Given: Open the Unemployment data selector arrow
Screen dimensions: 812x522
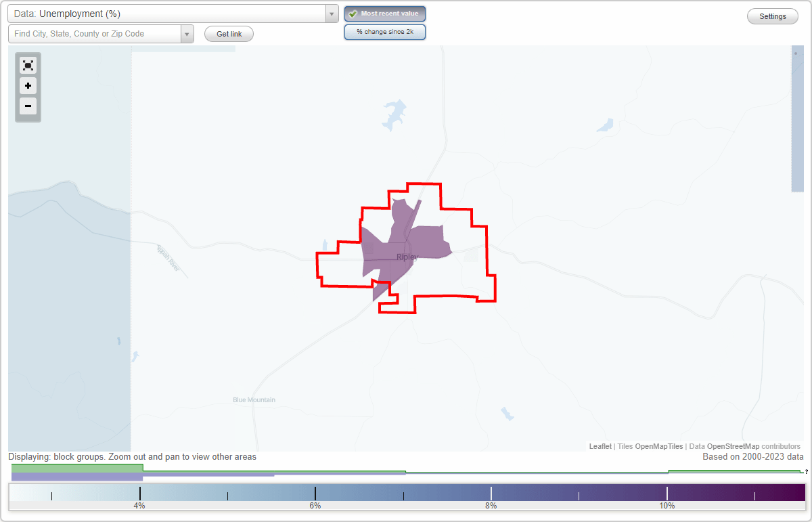Looking at the screenshot, I should point(331,13).
